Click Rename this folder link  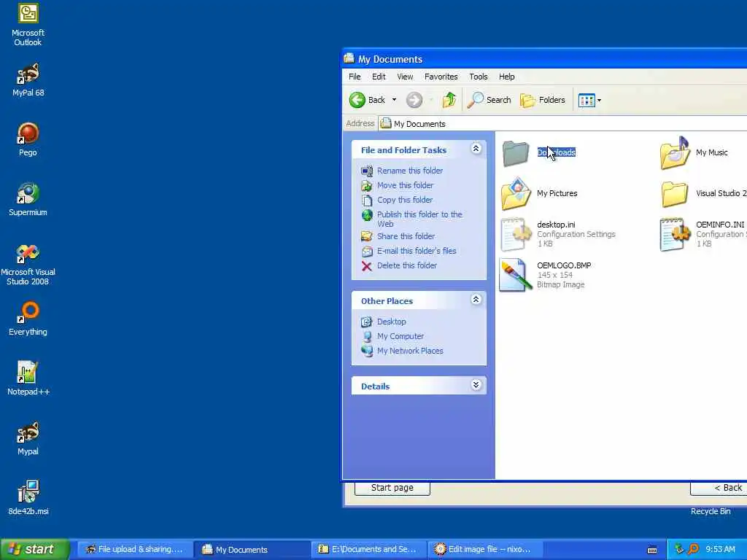click(410, 171)
